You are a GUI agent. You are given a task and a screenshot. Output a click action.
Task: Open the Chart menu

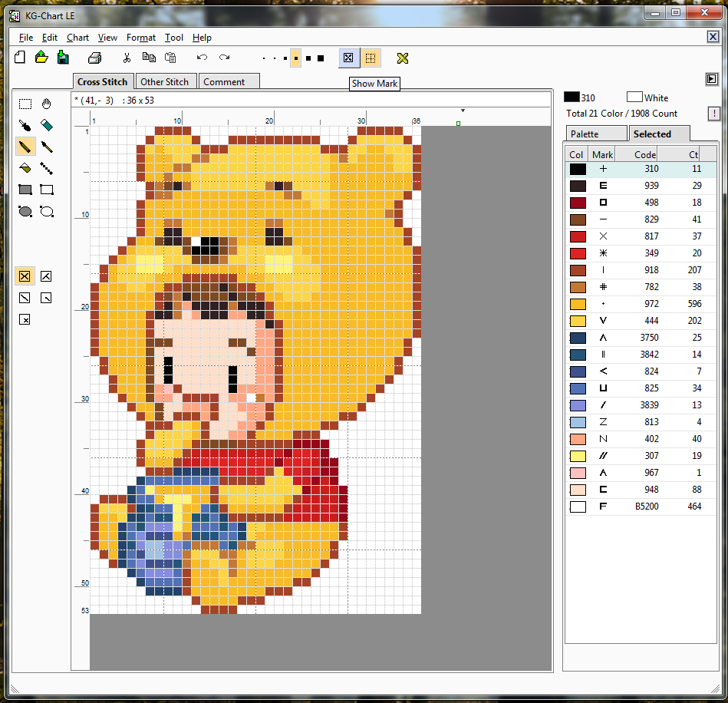(77, 38)
